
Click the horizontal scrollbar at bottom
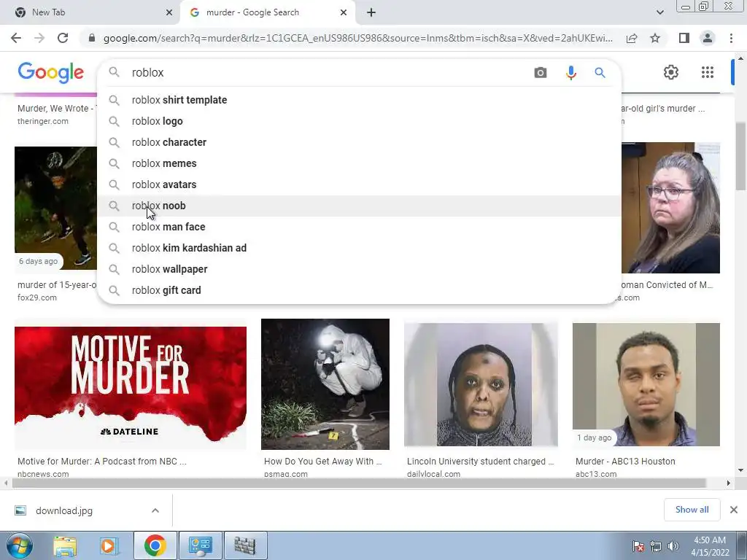point(359,483)
